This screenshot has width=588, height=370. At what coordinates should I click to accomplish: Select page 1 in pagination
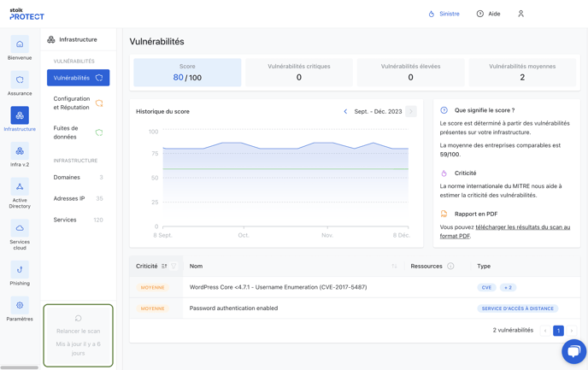(558, 331)
